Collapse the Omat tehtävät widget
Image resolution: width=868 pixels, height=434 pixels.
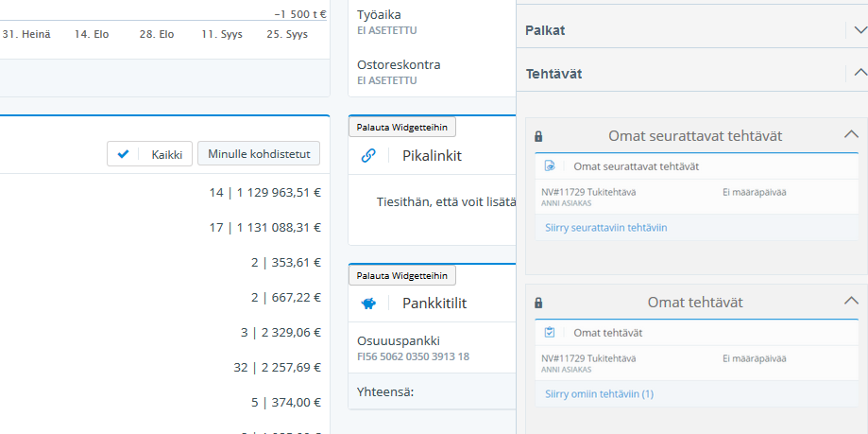tap(850, 302)
